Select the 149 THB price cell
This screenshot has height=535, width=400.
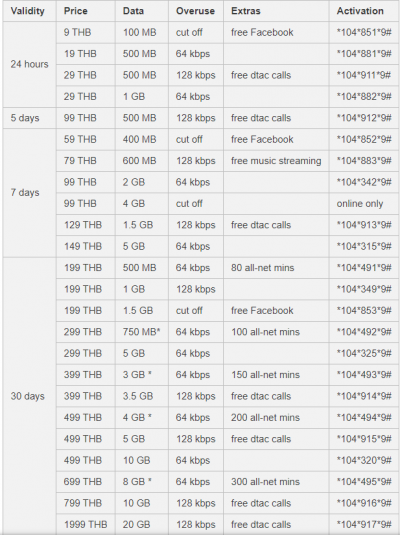click(83, 246)
